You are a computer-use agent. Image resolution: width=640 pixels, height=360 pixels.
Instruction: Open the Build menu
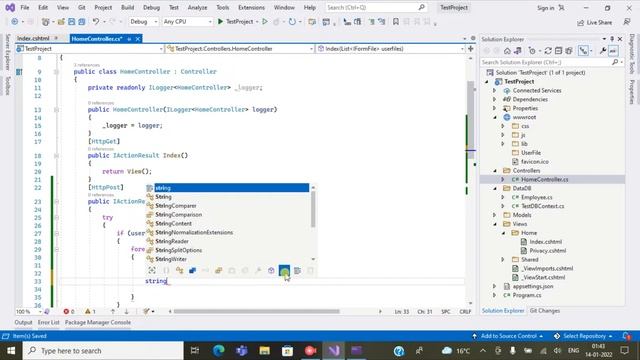[127, 7]
